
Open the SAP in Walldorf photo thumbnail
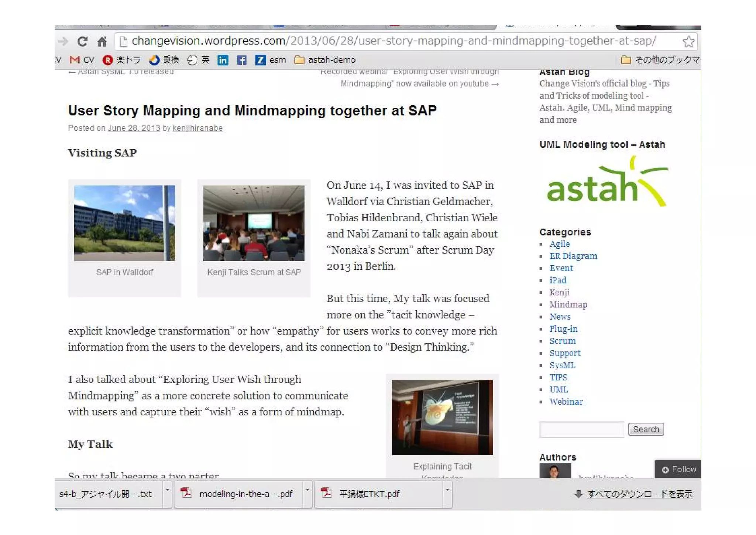click(124, 223)
